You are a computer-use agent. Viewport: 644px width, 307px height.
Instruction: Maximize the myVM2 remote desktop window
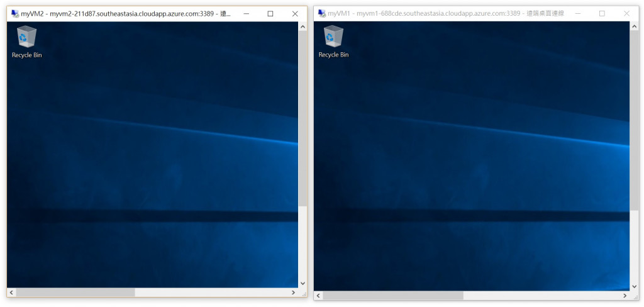pos(270,14)
